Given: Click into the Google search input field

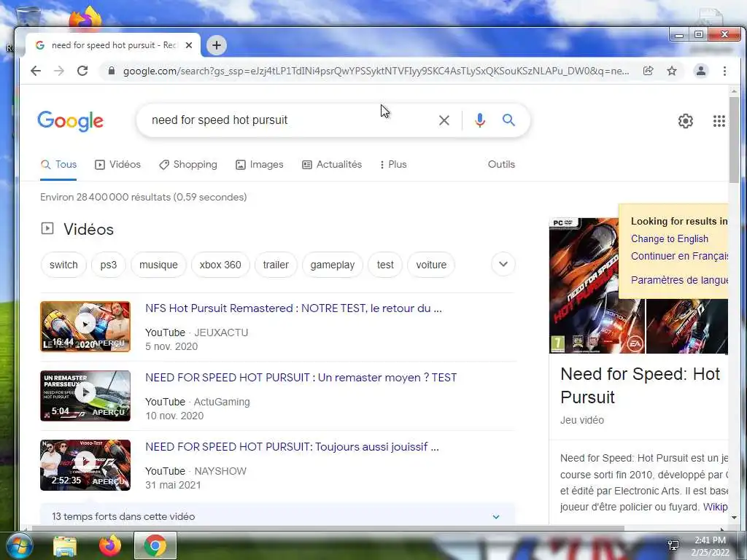Looking at the screenshot, I should coord(290,120).
